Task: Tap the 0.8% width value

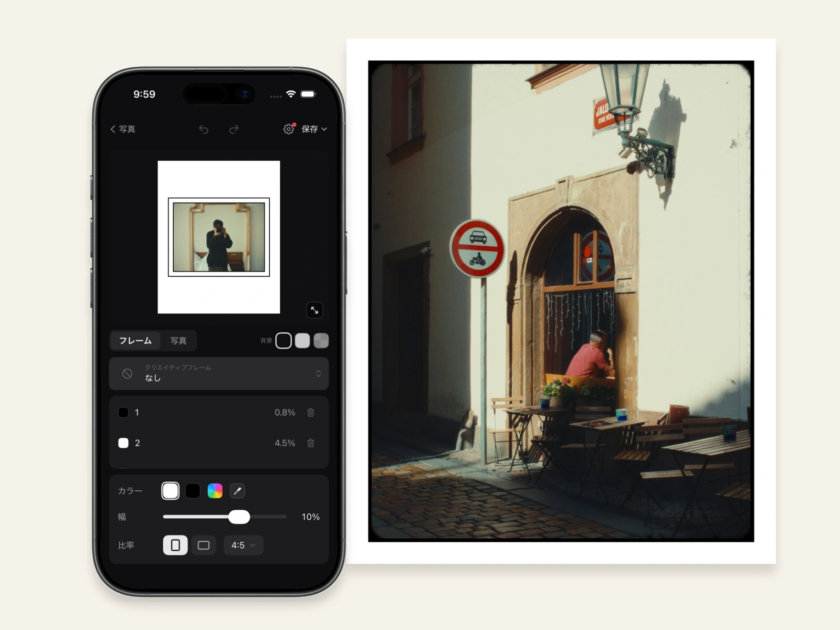Action: pos(285,413)
